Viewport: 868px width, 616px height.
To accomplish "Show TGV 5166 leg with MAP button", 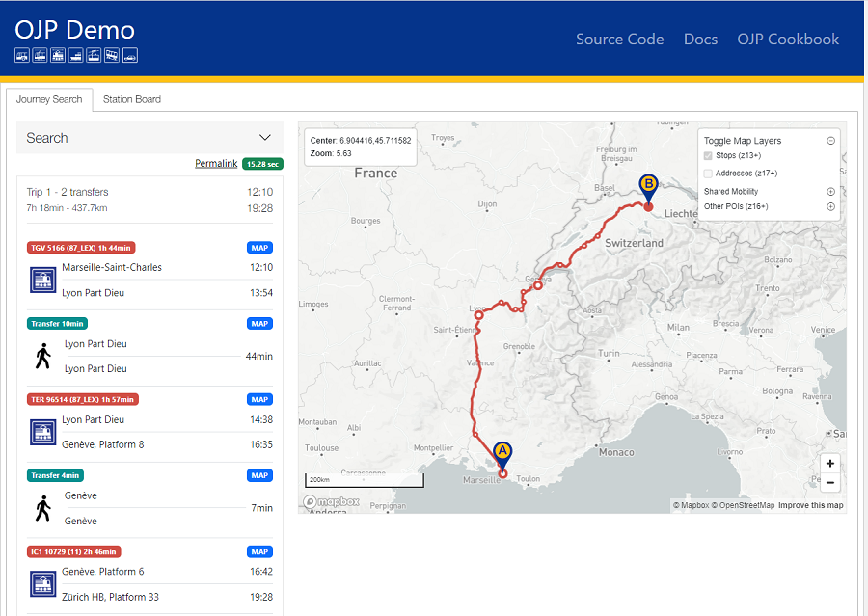I will point(259,248).
